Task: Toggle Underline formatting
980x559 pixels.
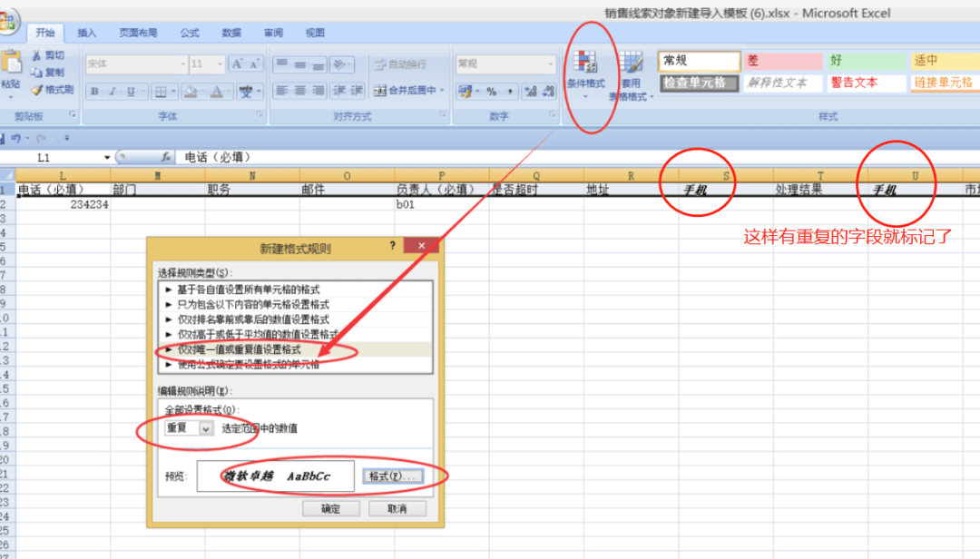Action: [131, 92]
